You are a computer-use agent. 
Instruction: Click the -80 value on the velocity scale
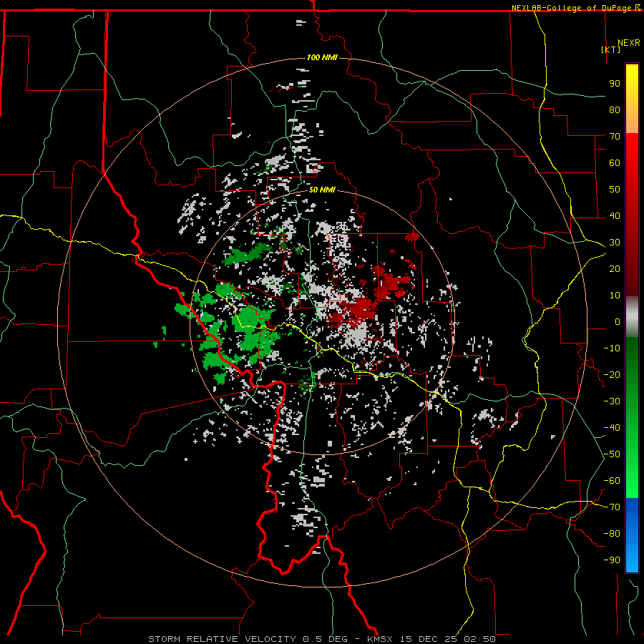pos(612,534)
